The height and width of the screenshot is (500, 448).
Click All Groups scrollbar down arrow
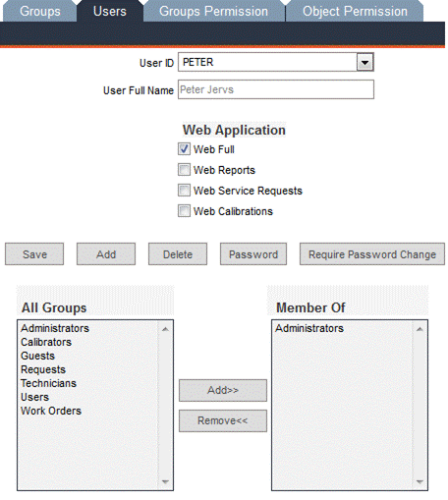[165, 481]
